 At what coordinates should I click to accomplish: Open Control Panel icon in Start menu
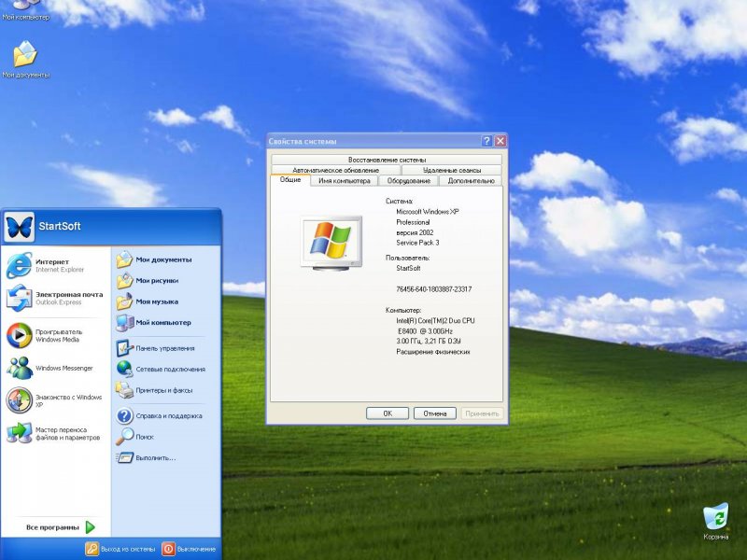click(124, 348)
